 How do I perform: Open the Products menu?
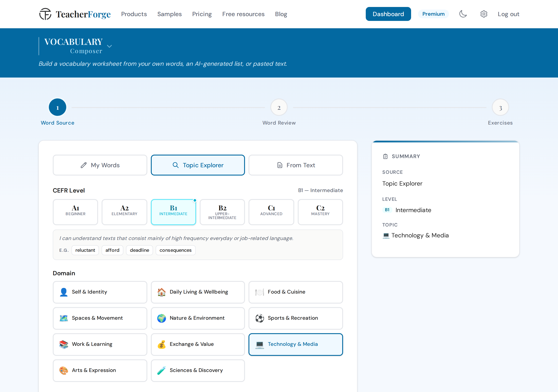pyautogui.click(x=134, y=14)
